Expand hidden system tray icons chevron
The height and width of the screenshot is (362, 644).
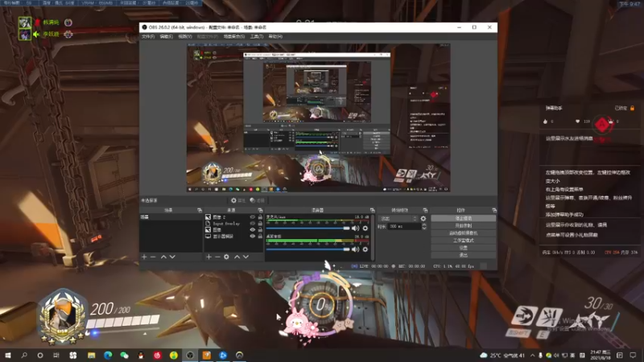coord(533,355)
